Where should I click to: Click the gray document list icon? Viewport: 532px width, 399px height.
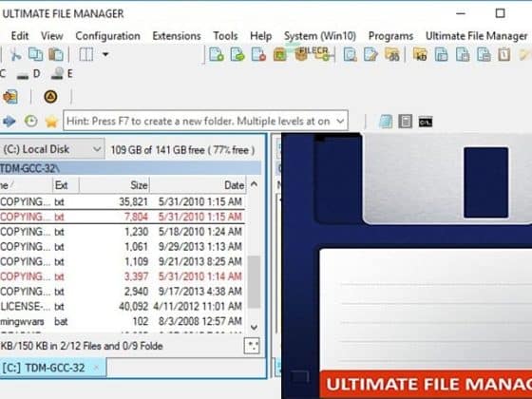[x=405, y=122]
